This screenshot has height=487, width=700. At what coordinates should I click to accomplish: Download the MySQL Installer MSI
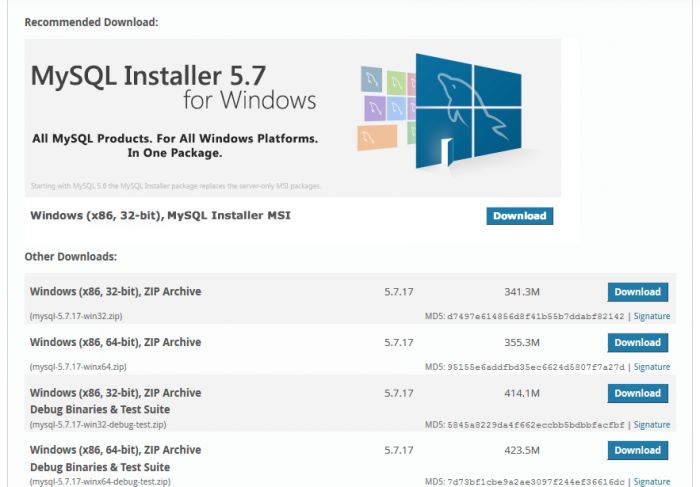click(x=519, y=216)
